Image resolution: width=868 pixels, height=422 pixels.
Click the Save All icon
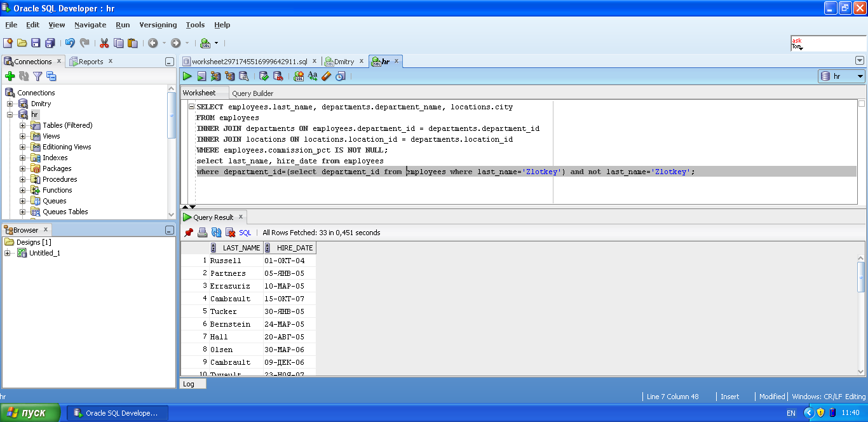(x=50, y=43)
